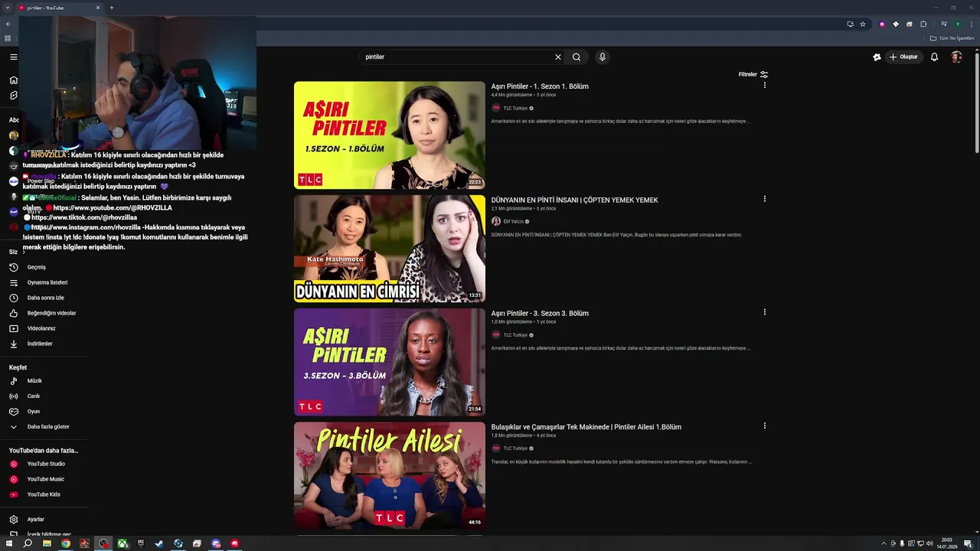
Task: Close the pintiler - YouTube tab
Action: (98, 8)
